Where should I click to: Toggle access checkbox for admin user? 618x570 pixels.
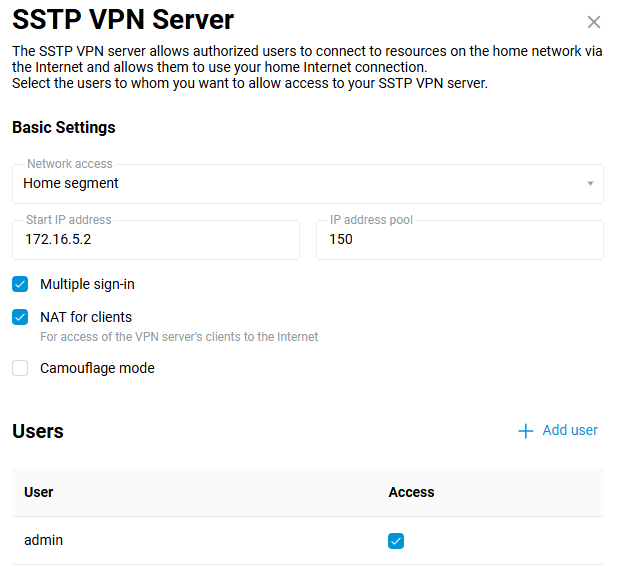(x=396, y=541)
